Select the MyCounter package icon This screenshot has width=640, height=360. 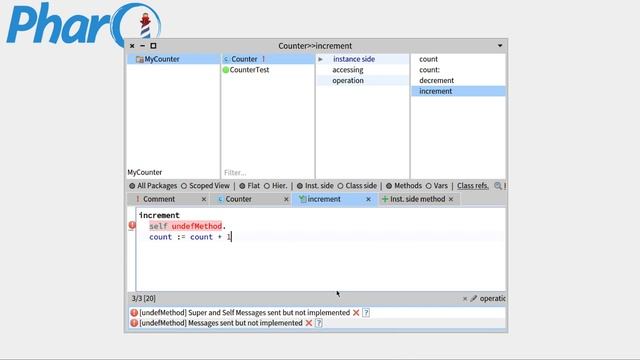140,59
